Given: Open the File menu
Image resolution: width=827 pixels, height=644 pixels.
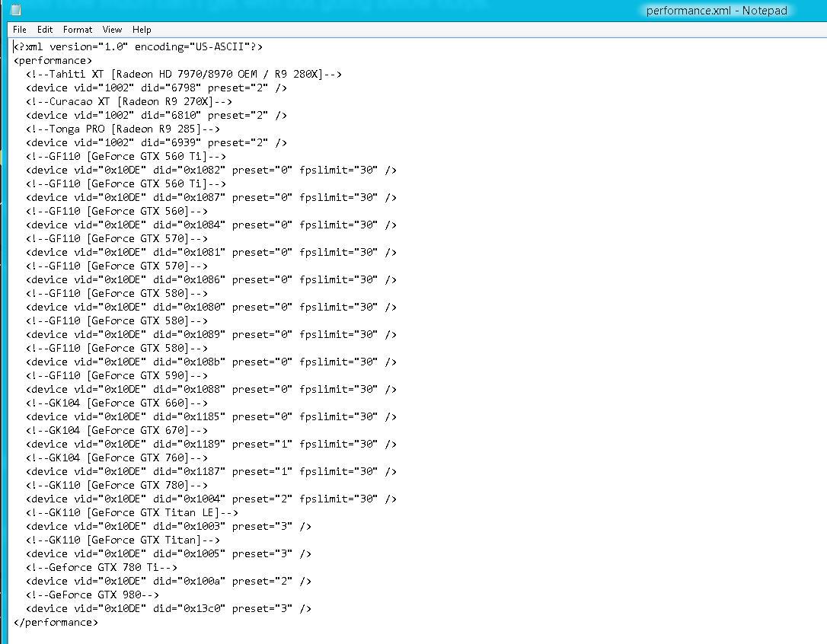Looking at the screenshot, I should tap(20, 30).
